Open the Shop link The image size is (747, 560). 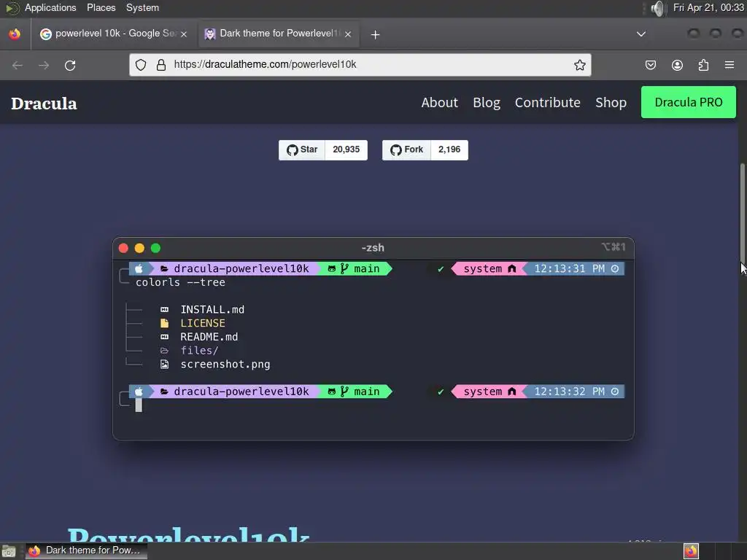pos(611,102)
